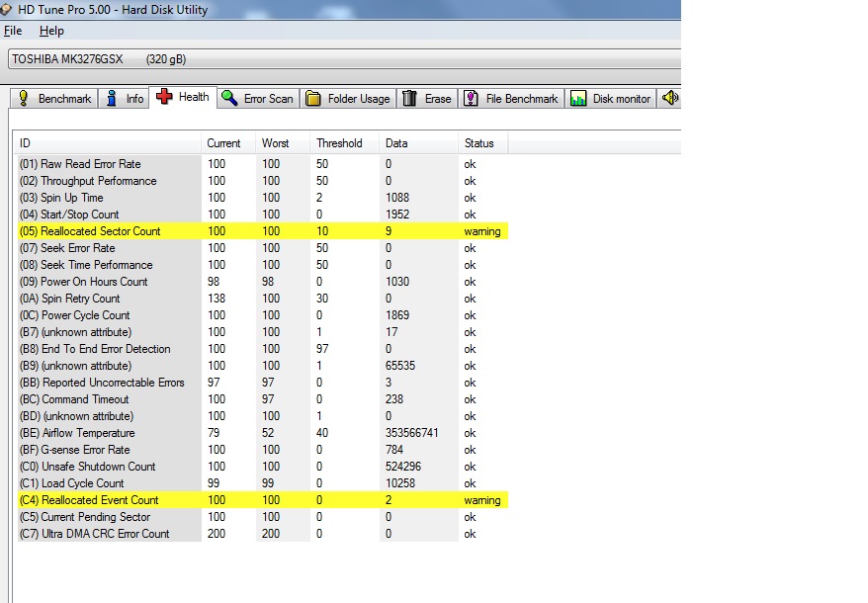This screenshot has width=868, height=603.
Task: Select the Start/Stop Count row
Action: (x=263, y=215)
